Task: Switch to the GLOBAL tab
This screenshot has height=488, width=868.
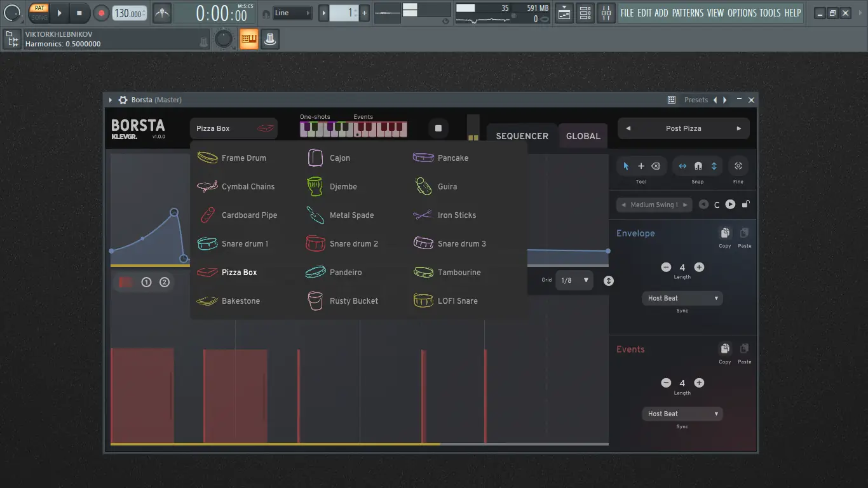Action: [x=583, y=136]
